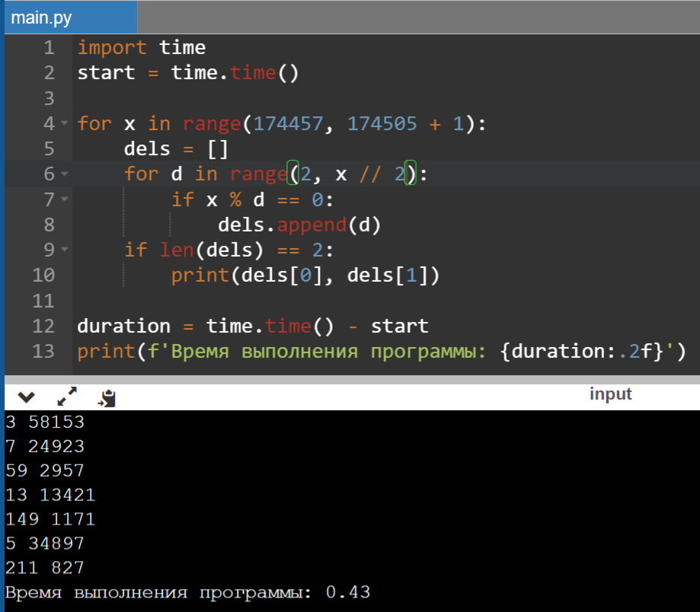
Task: Click line number 3 in the gutter
Action: (49, 98)
